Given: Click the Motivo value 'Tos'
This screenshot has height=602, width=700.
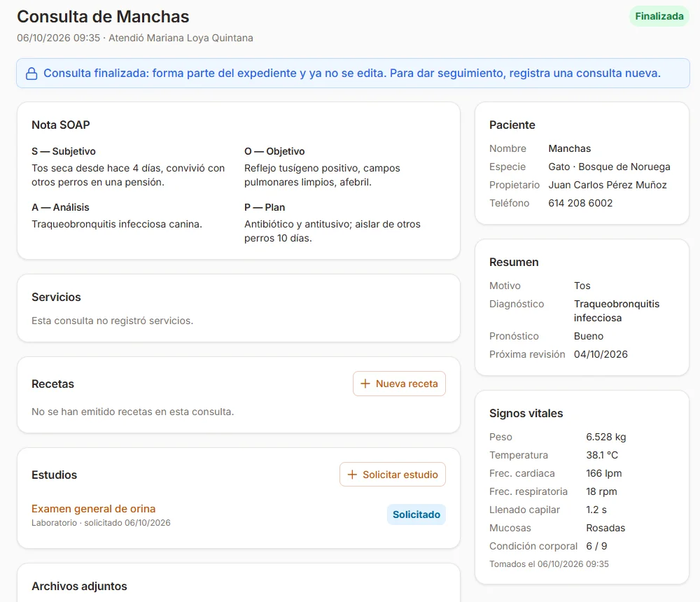Looking at the screenshot, I should (x=582, y=286).
